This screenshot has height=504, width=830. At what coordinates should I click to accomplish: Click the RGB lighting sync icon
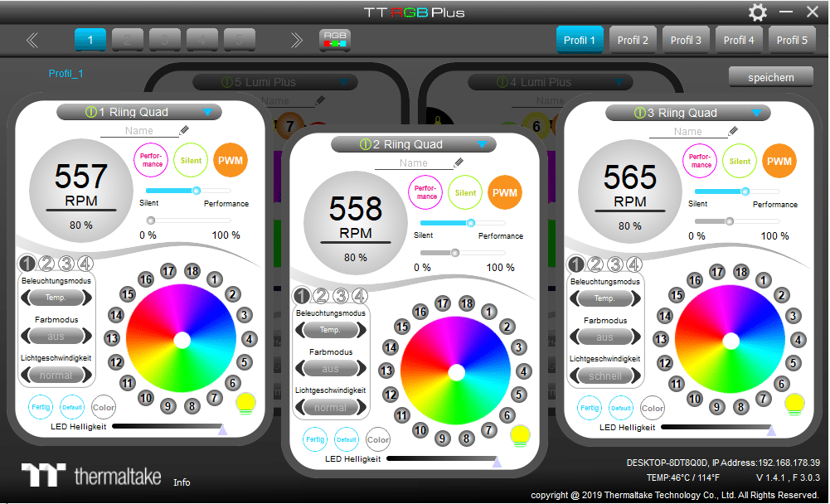tap(335, 39)
